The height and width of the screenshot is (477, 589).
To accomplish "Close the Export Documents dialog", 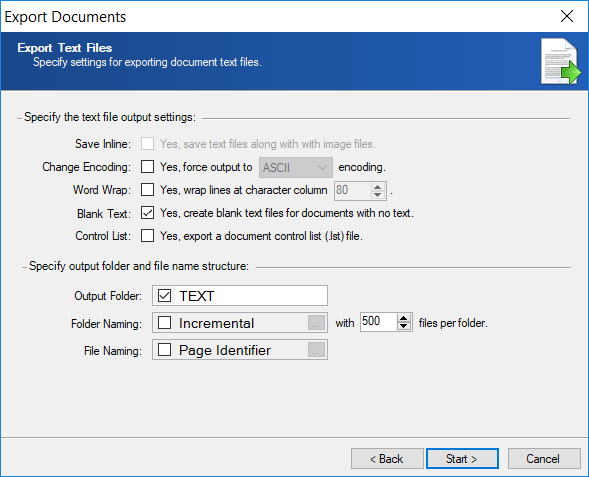I will (566, 16).
